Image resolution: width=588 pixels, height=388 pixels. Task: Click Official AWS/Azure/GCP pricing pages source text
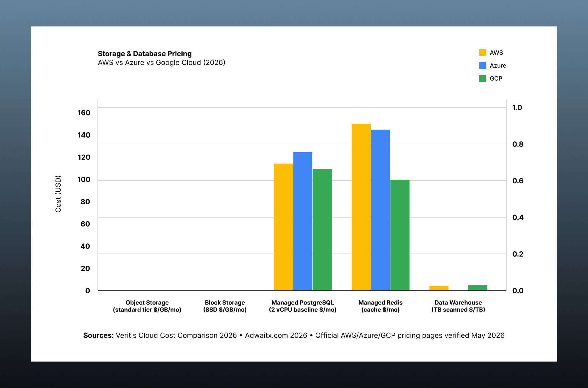(x=410, y=335)
